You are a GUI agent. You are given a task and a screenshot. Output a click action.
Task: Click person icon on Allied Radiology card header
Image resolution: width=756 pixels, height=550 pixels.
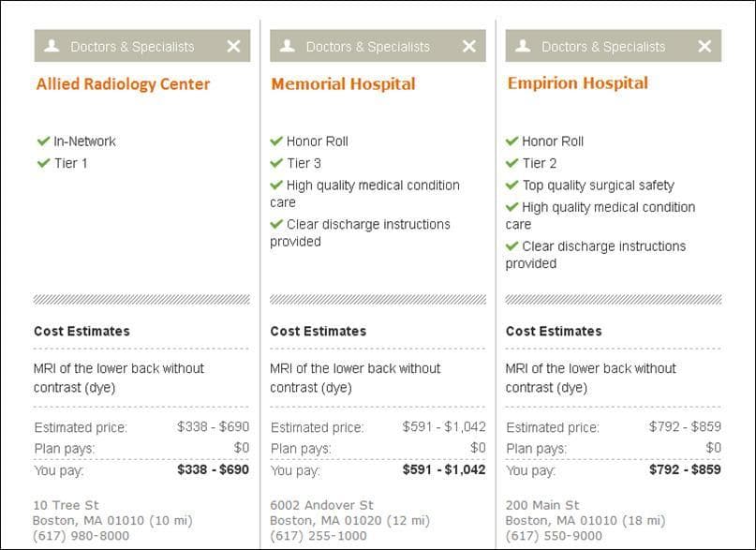point(52,46)
